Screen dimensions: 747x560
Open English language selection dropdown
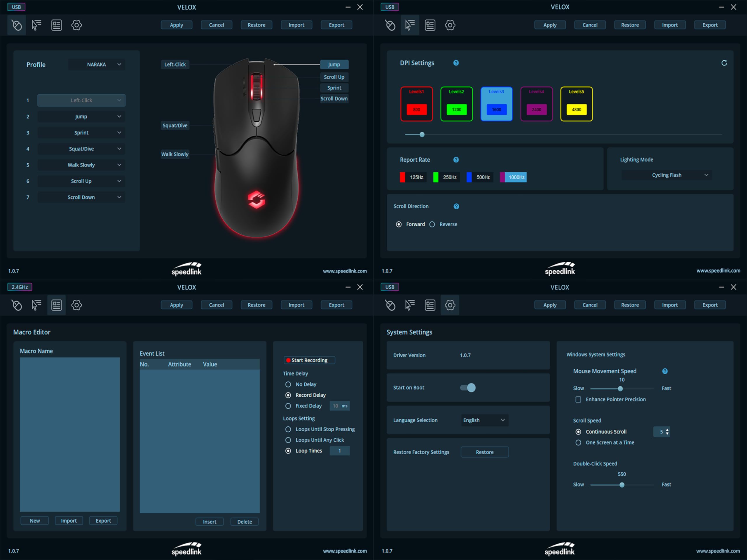tap(485, 420)
